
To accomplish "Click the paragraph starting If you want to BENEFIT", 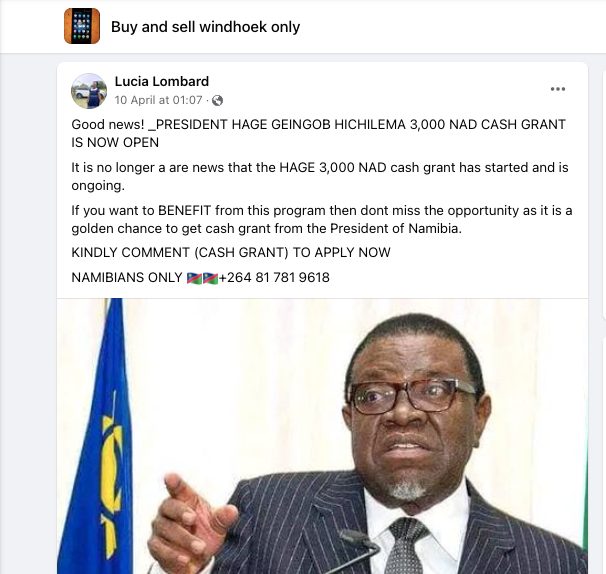I will 322,220.
